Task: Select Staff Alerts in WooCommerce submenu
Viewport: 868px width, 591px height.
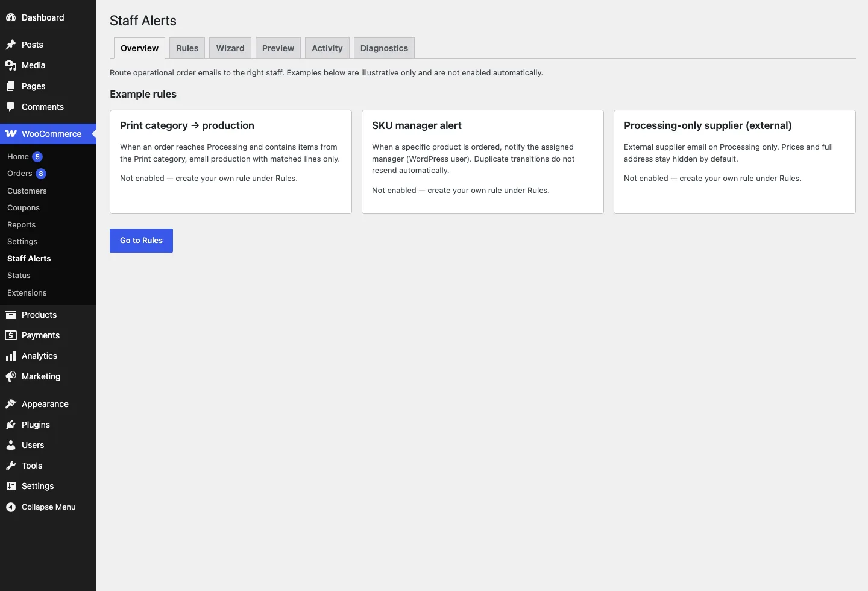Action: [x=29, y=258]
